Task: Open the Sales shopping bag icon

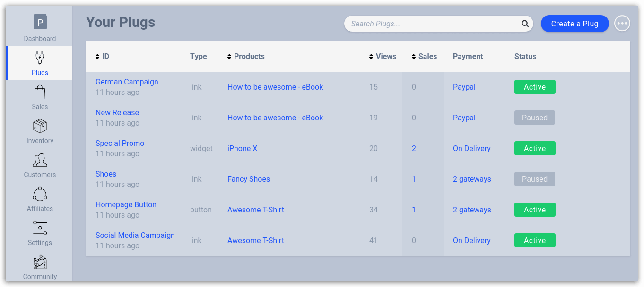Action: pos(40,92)
